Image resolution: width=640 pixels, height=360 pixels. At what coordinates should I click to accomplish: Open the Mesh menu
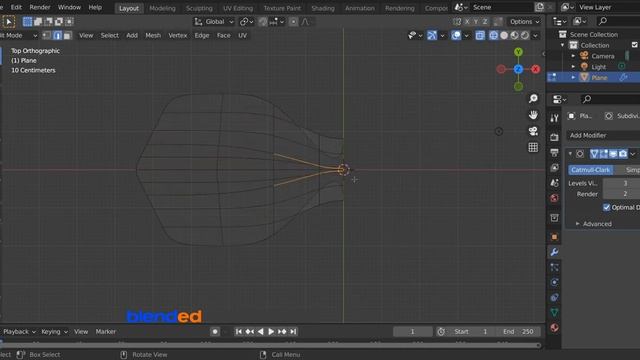tap(153, 36)
